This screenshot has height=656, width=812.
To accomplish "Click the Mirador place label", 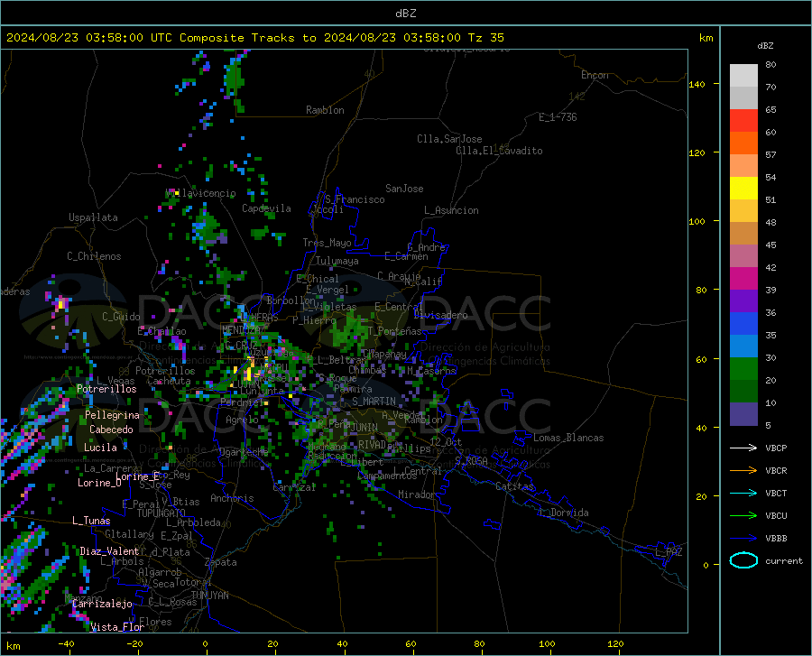I will 417,494.
